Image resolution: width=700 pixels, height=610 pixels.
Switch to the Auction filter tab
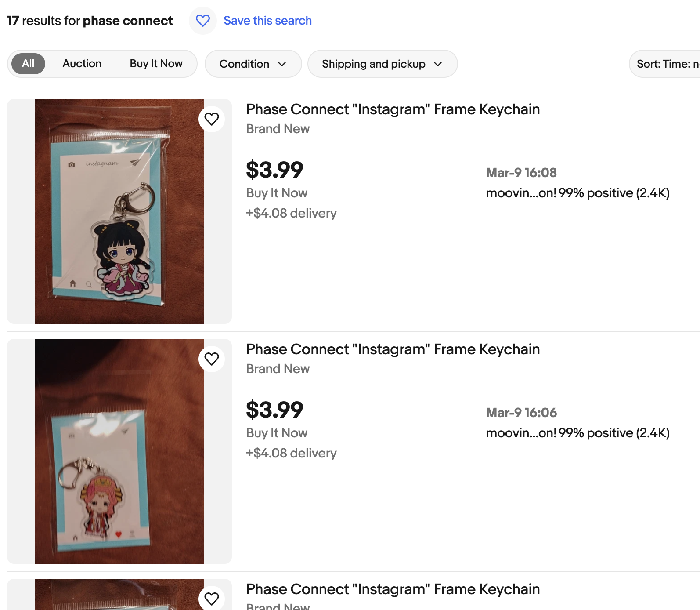pos(82,64)
